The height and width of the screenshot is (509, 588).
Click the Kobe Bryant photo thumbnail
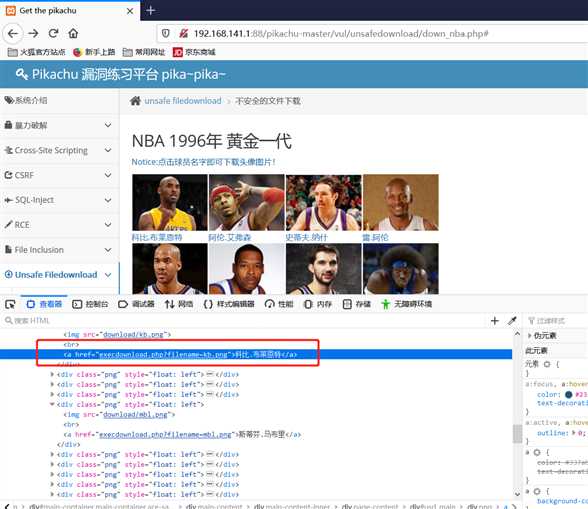point(170,203)
